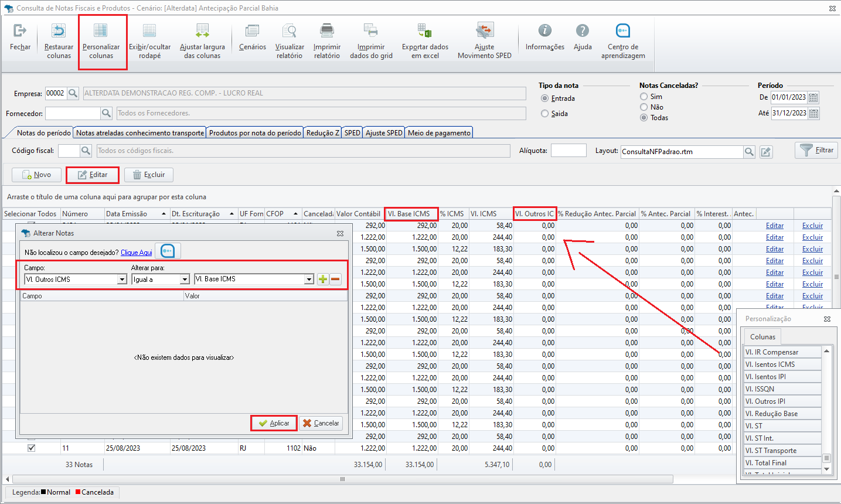Image resolution: width=841 pixels, height=504 pixels.
Task: Click the Excluir button above grid
Action: (x=148, y=175)
